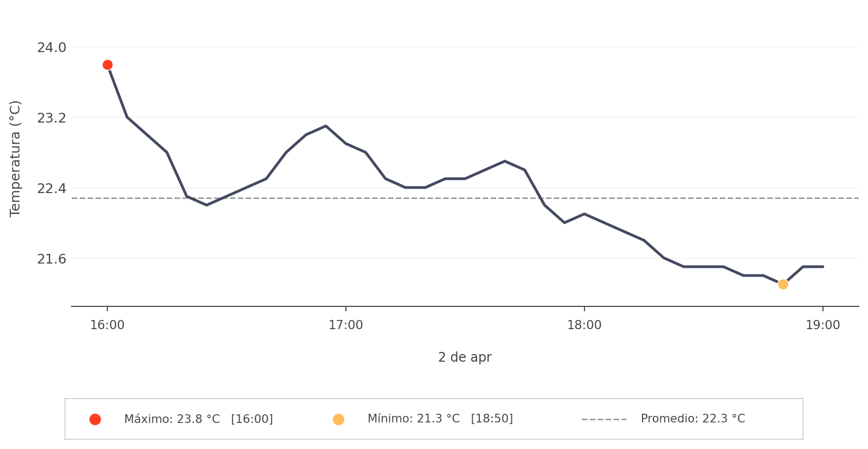Screen dimensions: 868x449
Task: Click the 21.6 y-axis label
Action: 52,259
